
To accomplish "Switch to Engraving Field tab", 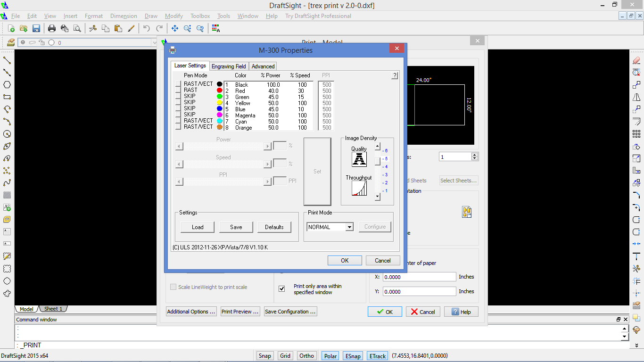I will (229, 66).
